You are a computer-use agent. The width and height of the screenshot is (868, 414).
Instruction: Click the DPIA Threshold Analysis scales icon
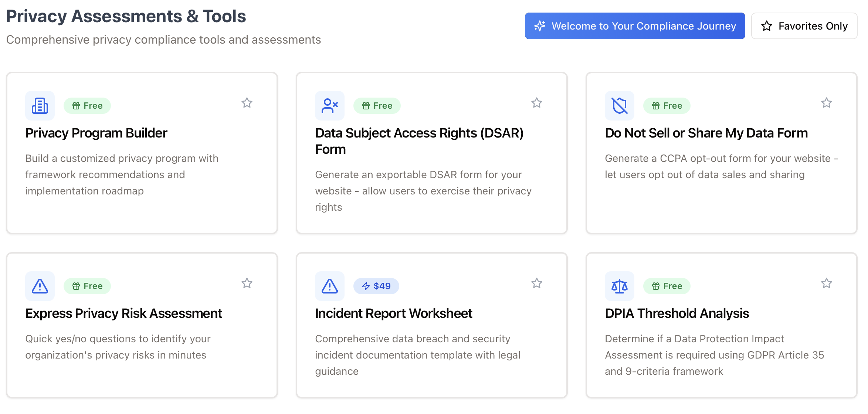(x=620, y=286)
